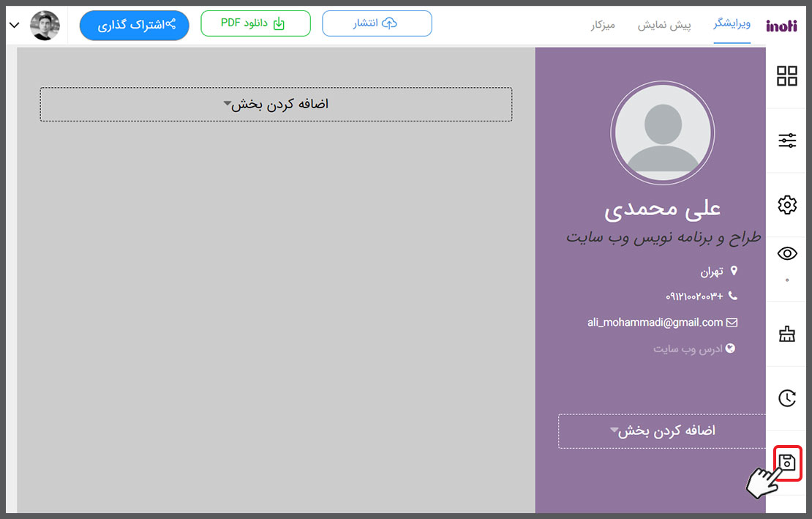Open the میزکار tab
812x519 pixels.
[x=603, y=25]
